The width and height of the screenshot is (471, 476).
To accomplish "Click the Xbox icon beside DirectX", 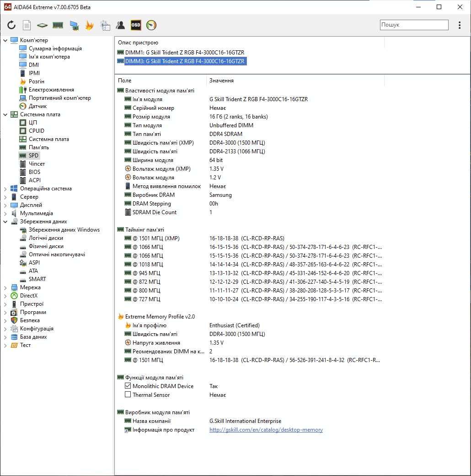I will tap(14, 296).
